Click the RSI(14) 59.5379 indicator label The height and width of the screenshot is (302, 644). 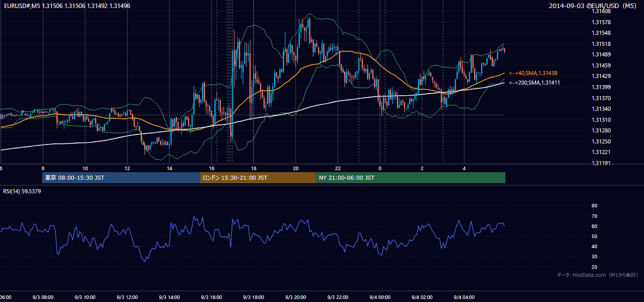pyautogui.click(x=22, y=191)
